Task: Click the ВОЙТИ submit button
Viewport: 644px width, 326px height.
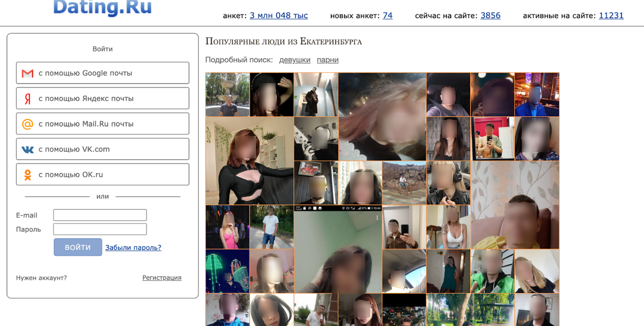Action: coord(78,247)
